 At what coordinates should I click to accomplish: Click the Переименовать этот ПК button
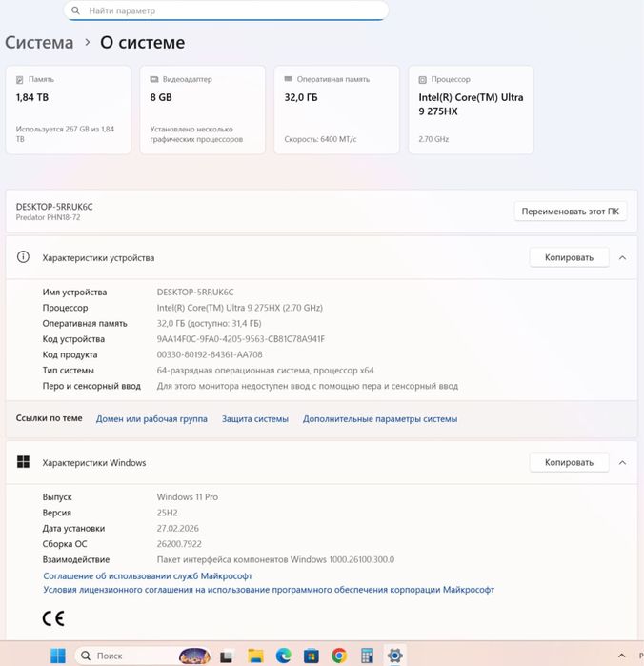571,212
